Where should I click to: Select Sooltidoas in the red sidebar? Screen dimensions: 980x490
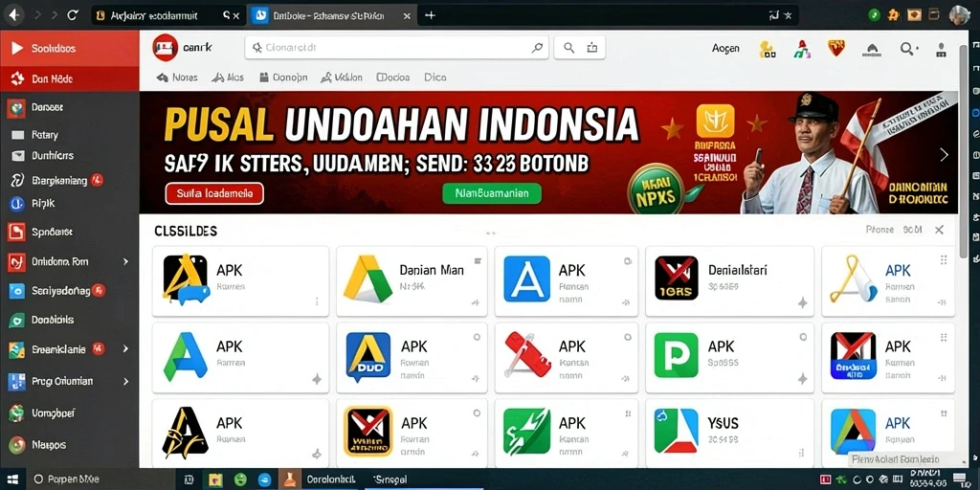click(x=69, y=48)
